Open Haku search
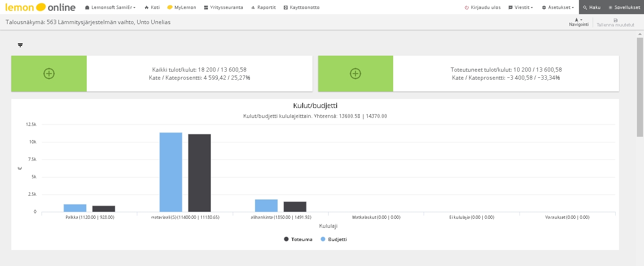 592,8
